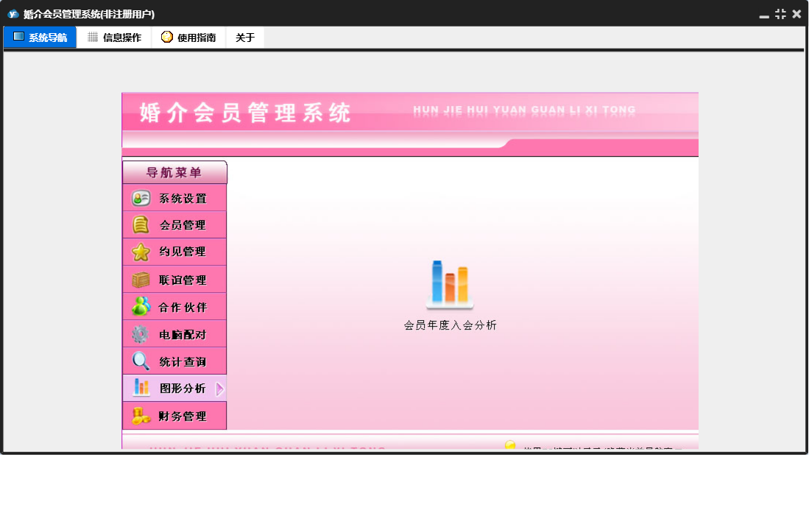
Task: Click the 会员管理 scroll icon
Action: pos(141,224)
